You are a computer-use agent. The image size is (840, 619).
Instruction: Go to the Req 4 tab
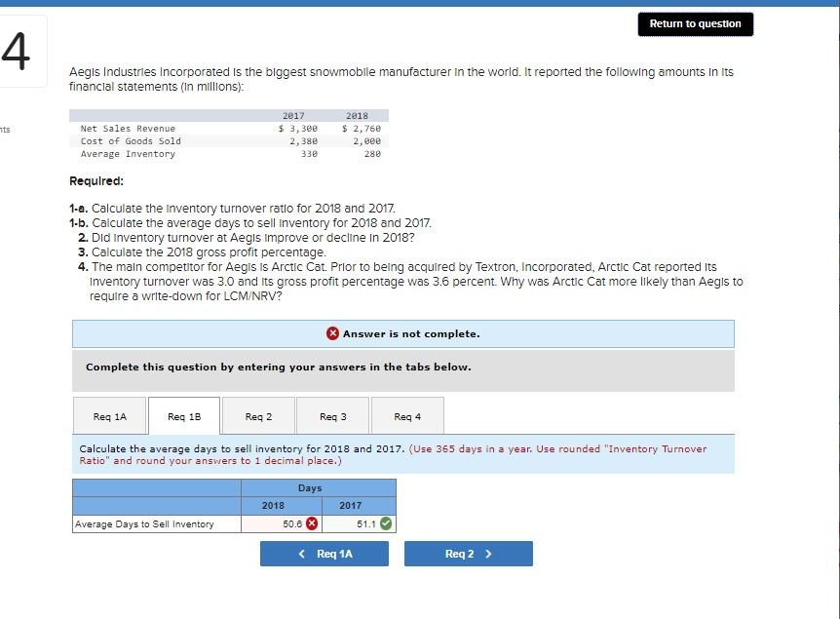point(407,416)
